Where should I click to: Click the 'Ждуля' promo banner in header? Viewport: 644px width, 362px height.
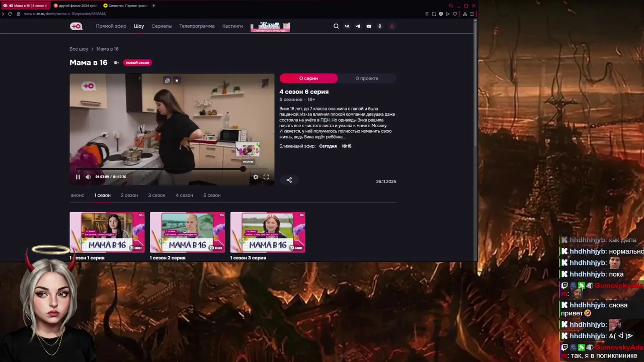coord(270,27)
